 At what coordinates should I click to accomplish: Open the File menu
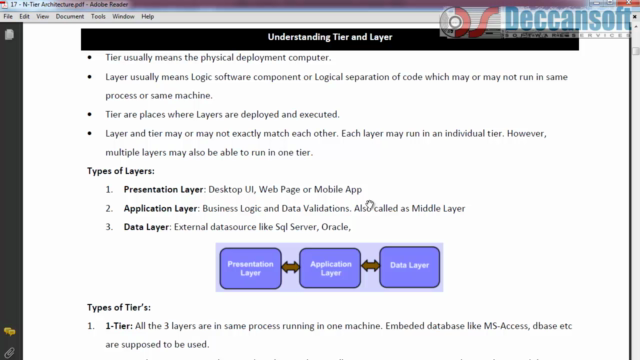(8, 17)
